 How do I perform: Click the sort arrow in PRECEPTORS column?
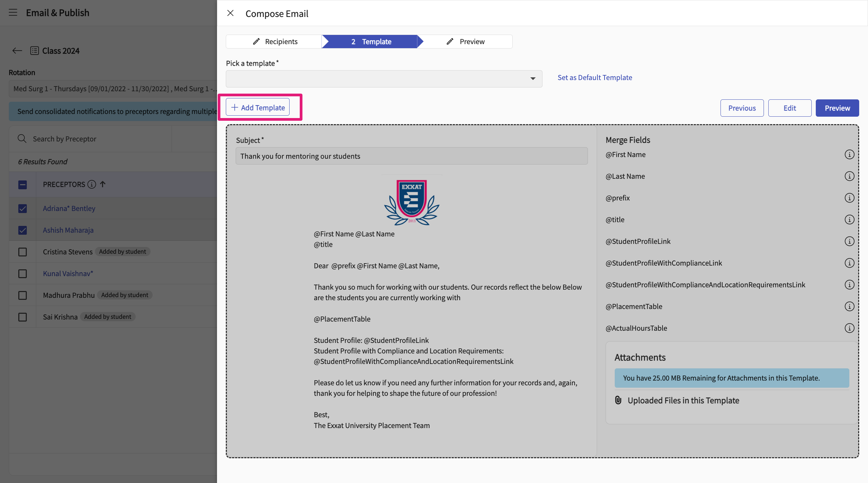point(103,184)
